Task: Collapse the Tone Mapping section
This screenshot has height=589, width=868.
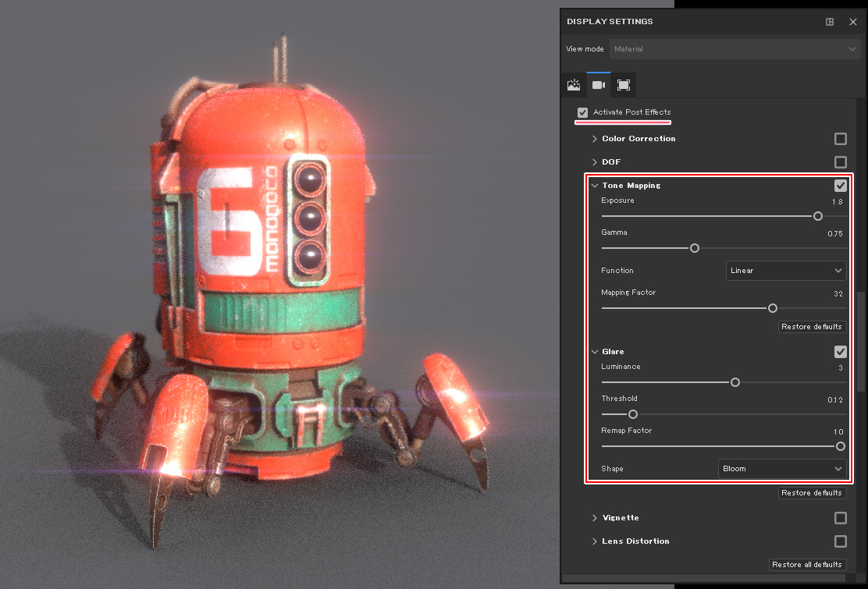Action: pyautogui.click(x=595, y=186)
